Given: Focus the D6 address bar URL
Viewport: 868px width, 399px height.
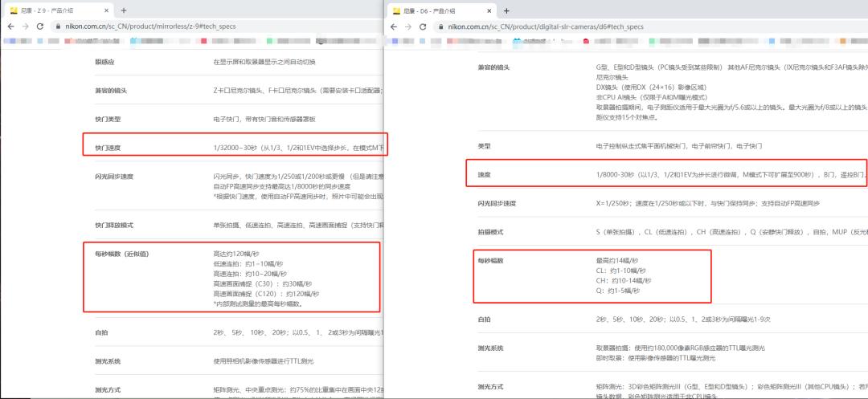Looking at the screenshot, I should click(x=545, y=27).
